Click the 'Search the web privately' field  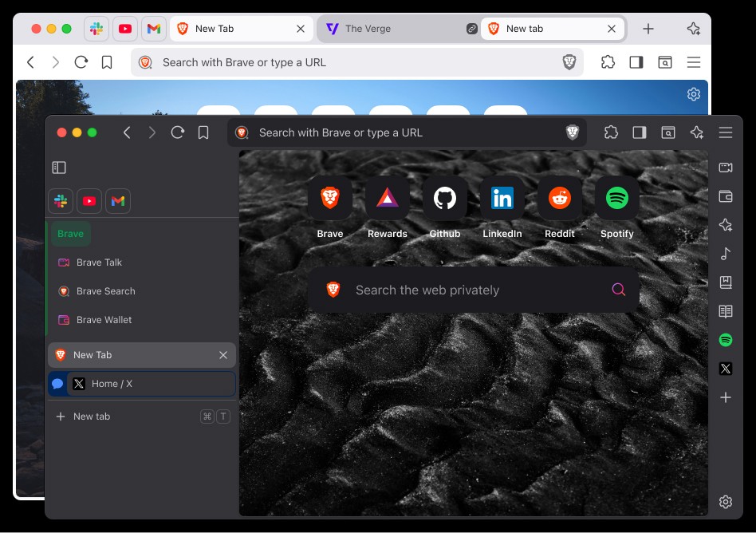click(474, 290)
